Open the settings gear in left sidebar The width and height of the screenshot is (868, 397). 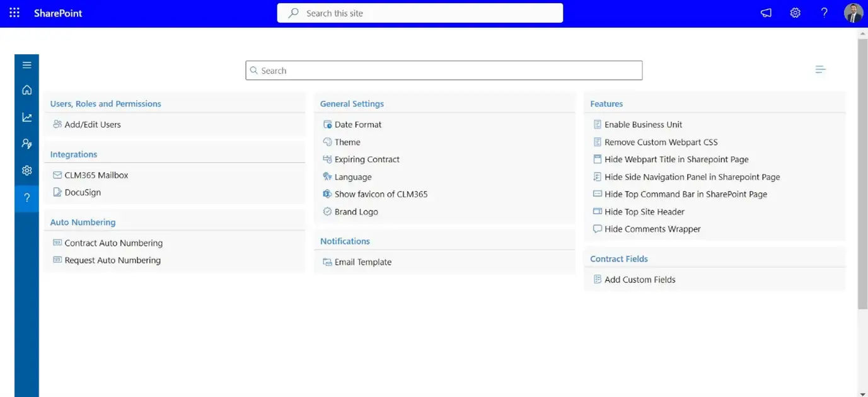(x=26, y=170)
